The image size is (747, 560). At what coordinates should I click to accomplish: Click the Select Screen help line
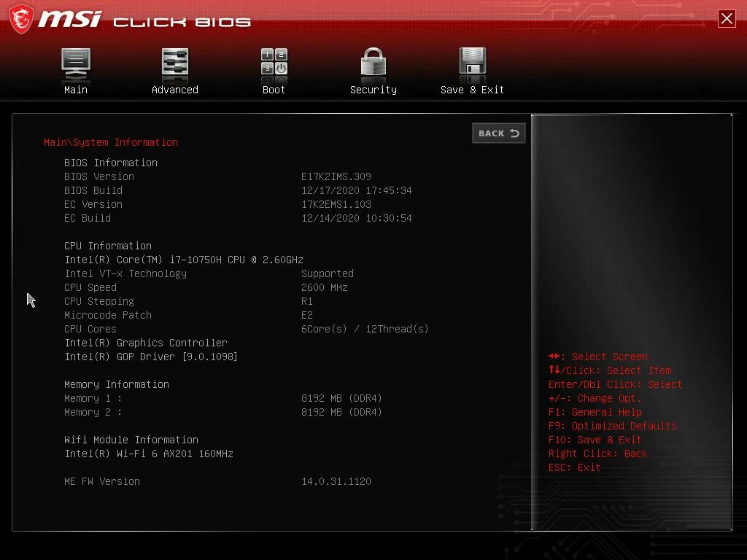point(598,357)
